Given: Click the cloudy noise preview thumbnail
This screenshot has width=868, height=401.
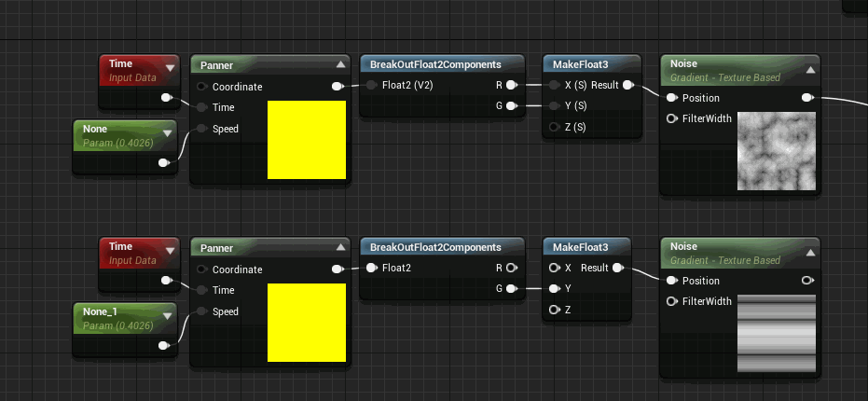Looking at the screenshot, I should (777, 151).
